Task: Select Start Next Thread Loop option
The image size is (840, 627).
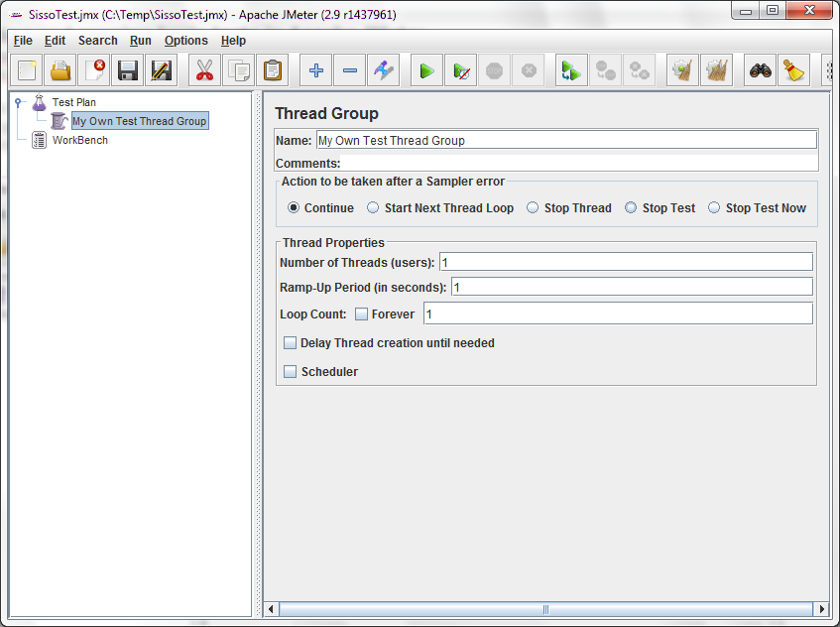Action: coord(373,207)
